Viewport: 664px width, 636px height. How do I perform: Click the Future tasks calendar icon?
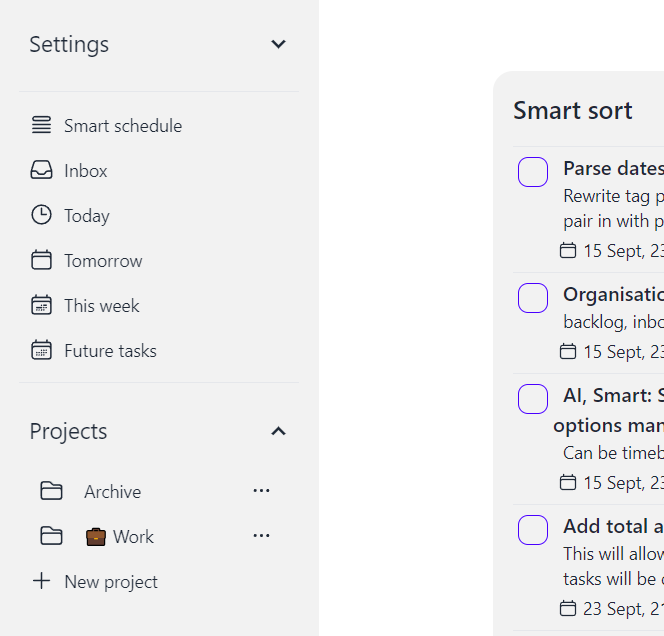[x=41, y=350]
